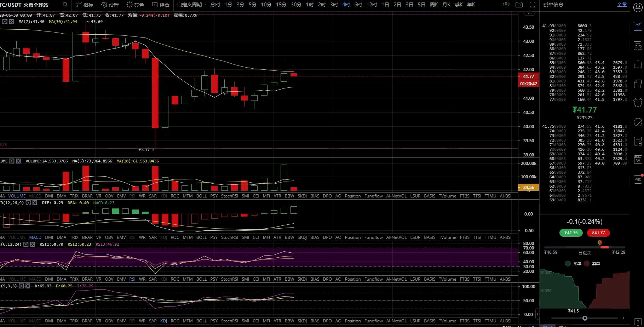Select AI-NetVOL in row below MACD chart

[x=397, y=237]
